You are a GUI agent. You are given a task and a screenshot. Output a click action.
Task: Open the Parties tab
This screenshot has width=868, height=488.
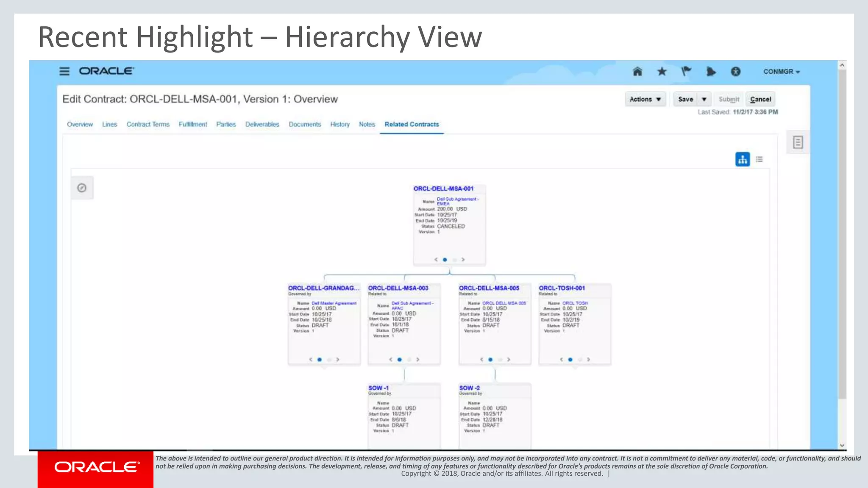[226, 124]
